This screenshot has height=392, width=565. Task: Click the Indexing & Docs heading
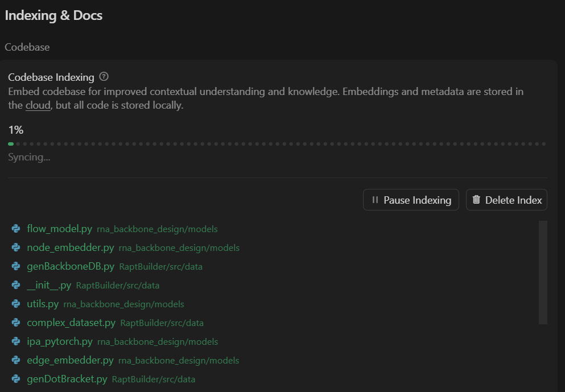pyautogui.click(x=53, y=15)
